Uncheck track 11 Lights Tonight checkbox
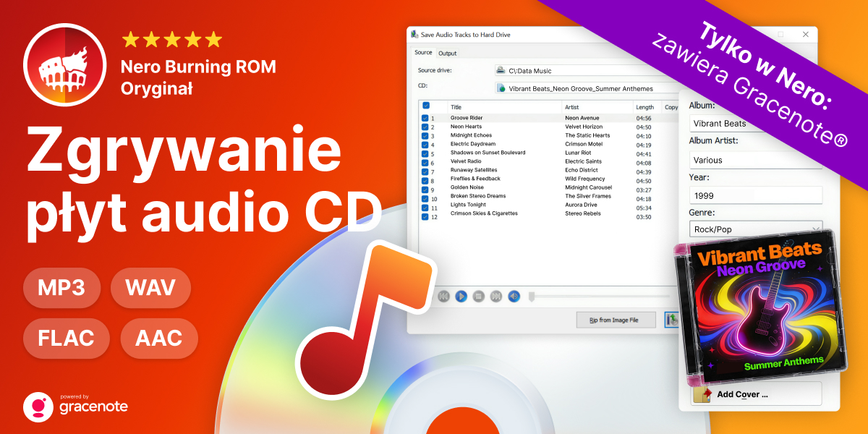This screenshot has width=868, height=434. (x=425, y=206)
